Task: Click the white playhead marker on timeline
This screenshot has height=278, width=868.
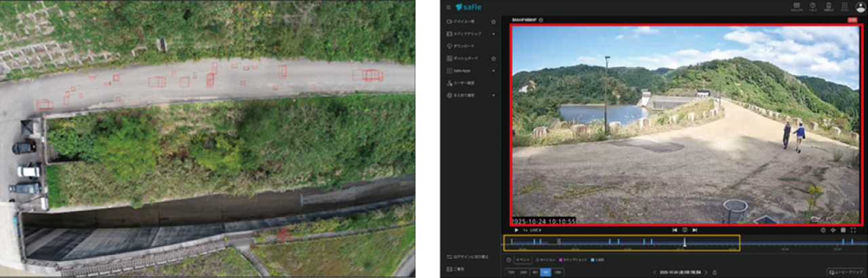Action: pos(685,242)
